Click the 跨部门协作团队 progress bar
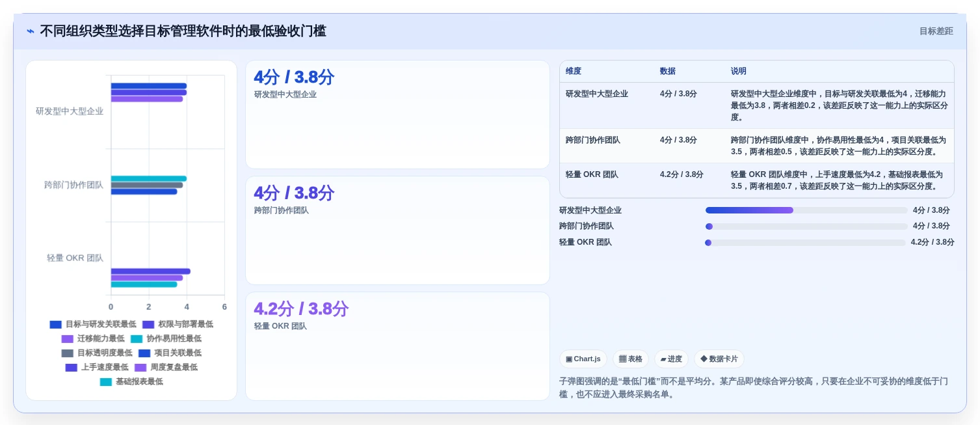The width and height of the screenshot is (980, 425). coord(806,226)
